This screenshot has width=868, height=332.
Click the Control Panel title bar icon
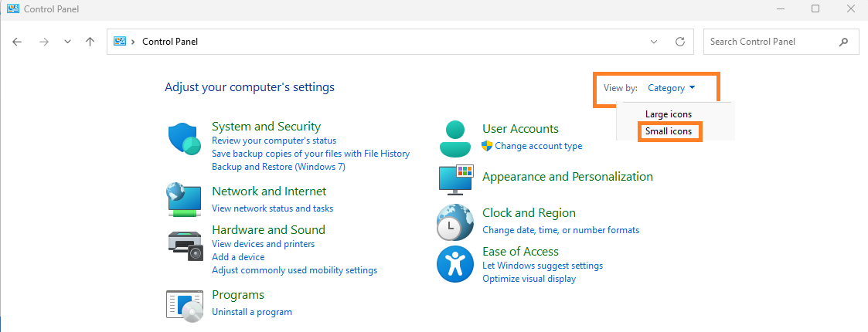[12, 8]
